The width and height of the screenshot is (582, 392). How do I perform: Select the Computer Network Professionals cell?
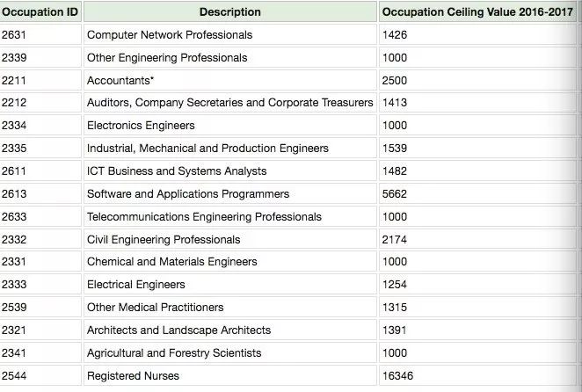[x=170, y=35]
